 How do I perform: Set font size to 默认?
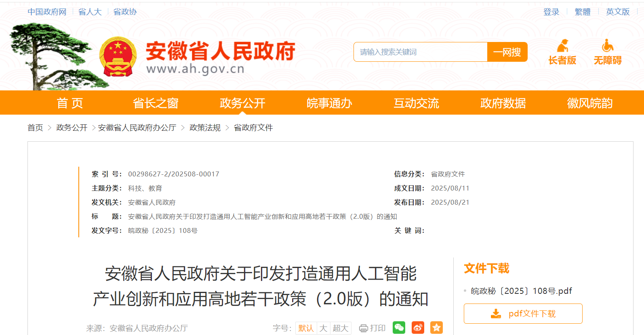point(306,328)
